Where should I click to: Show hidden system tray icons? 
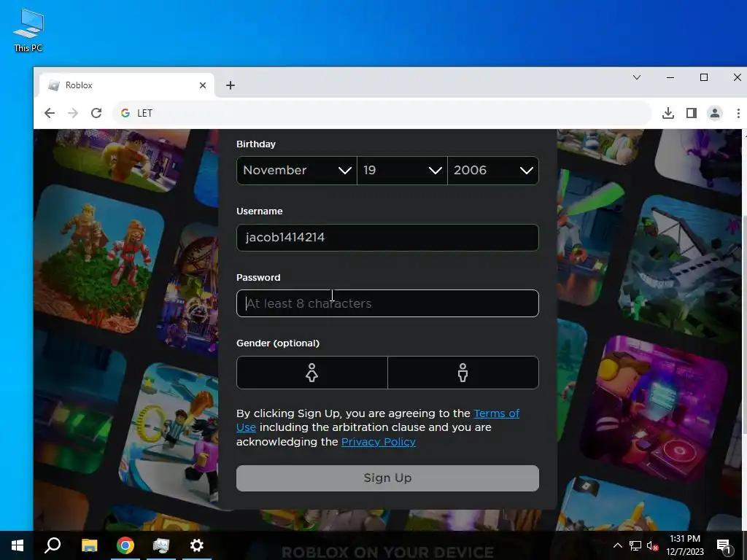(x=617, y=545)
